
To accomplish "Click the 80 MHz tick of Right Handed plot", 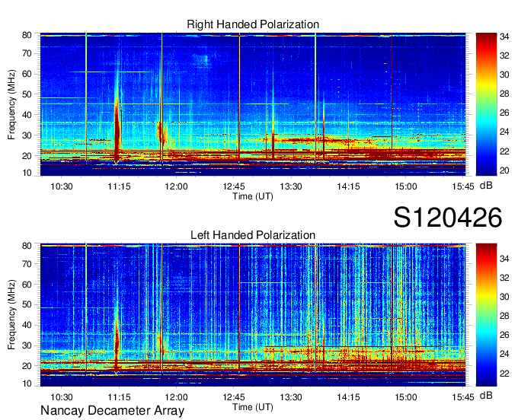I will click(27, 35).
